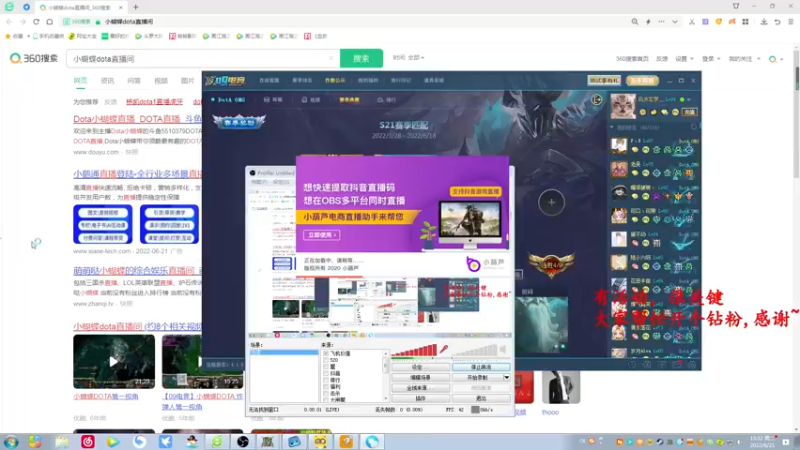This screenshot has height=450, width=800.
Task: Click the Steam icon in system tray
Action: [659, 442]
